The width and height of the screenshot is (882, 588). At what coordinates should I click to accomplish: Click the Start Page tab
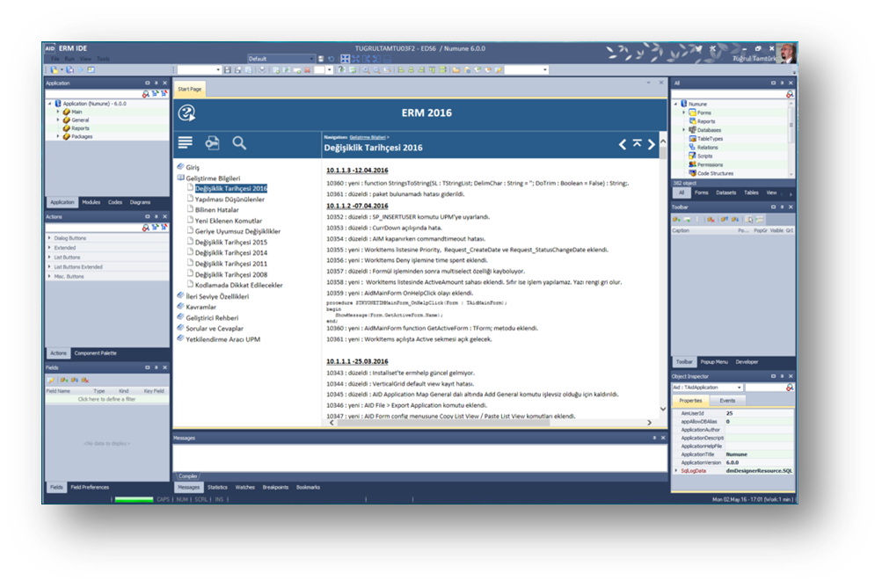(x=190, y=89)
